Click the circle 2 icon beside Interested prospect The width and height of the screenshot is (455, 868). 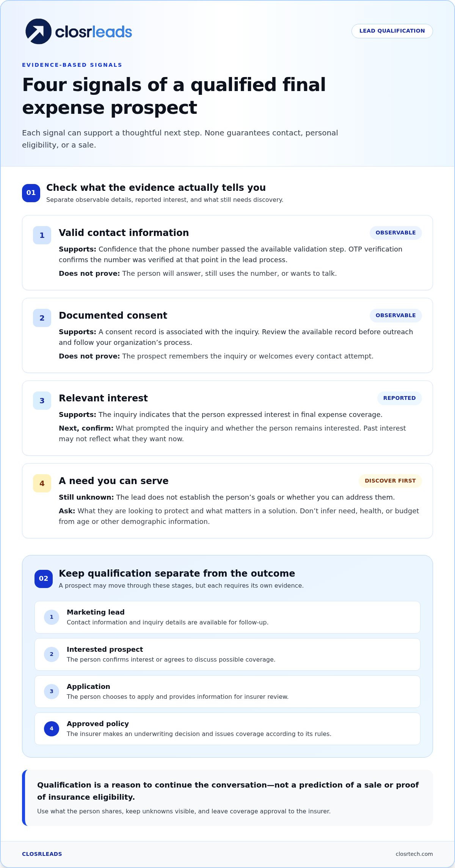pyautogui.click(x=52, y=654)
